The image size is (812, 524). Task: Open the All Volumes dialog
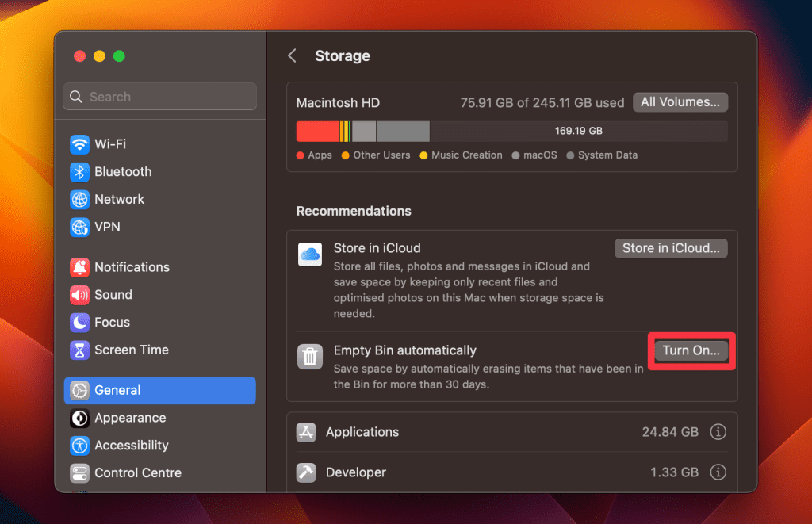(680, 101)
